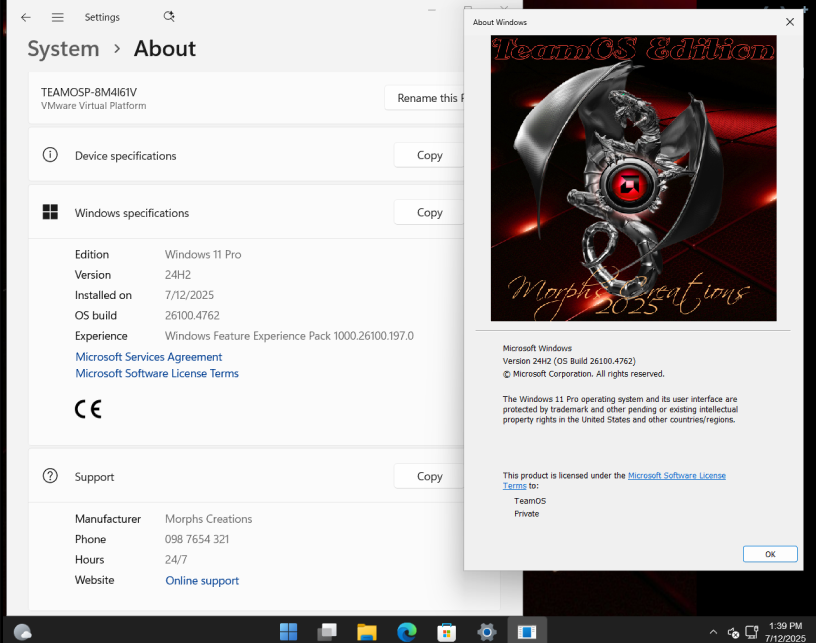Click the question mark icon beside Support
The height and width of the screenshot is (643, 816).
[50, 476]
